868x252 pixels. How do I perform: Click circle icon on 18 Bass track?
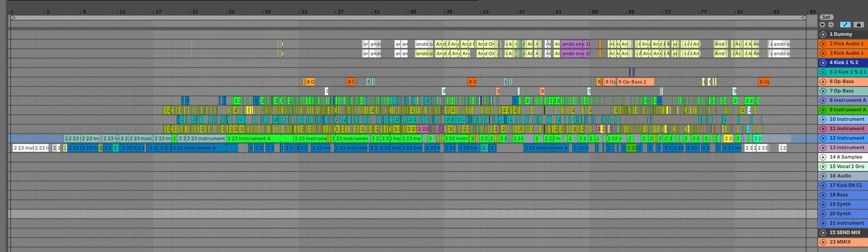(x=823, y=195)
